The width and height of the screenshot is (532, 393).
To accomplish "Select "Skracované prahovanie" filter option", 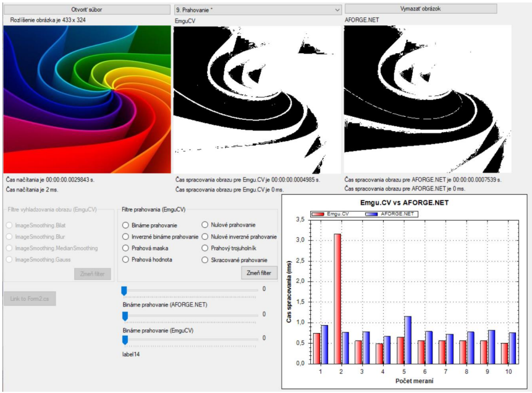I will coord(205,259).
